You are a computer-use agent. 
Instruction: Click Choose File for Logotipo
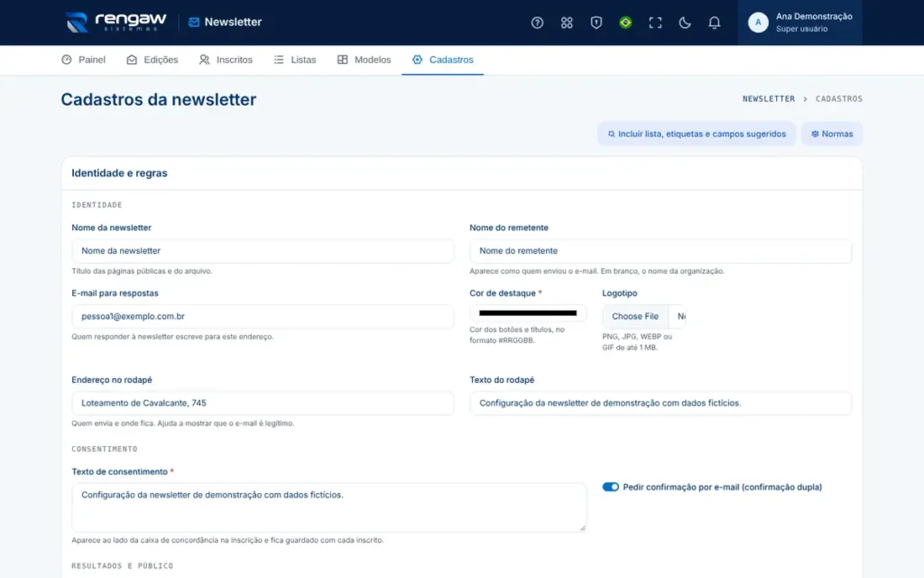tap(634, 316)
